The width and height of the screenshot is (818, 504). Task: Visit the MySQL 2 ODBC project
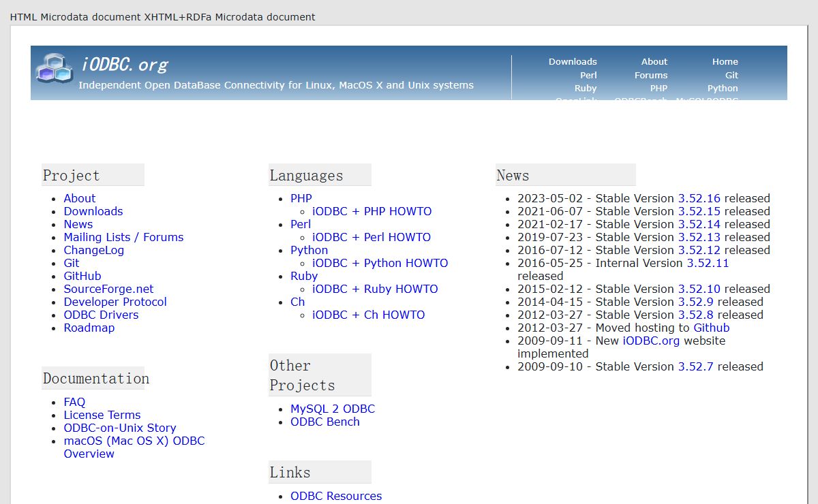332,409
